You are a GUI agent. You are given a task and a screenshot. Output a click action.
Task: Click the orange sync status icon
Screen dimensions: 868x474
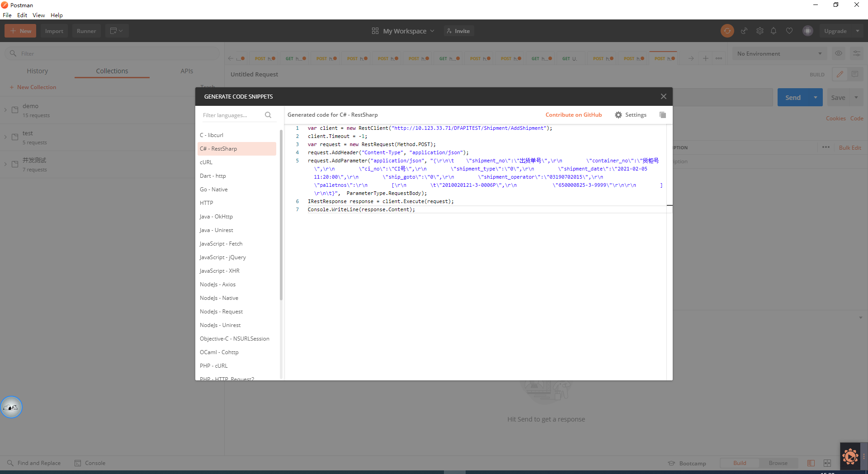pos(727,31)
